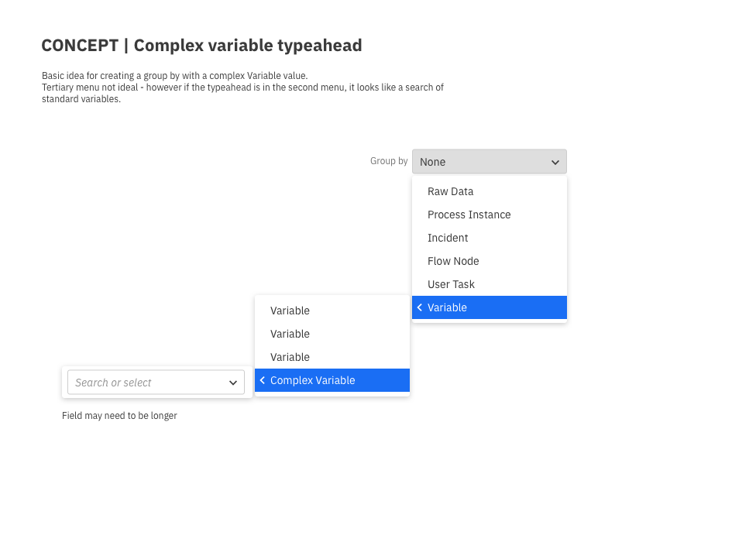Screen dimensions: 756x549
Task: Select the third Variable option in the submenu
Action: (290, 357)
